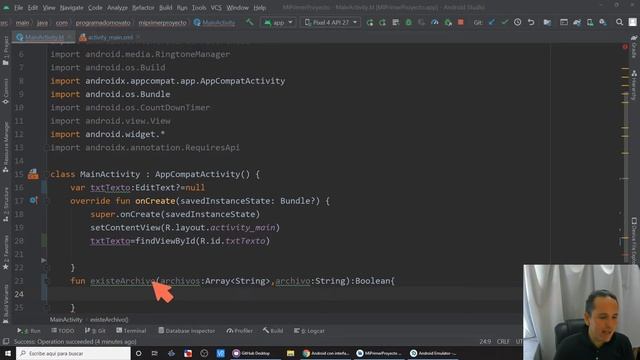Open the Navigate menu
640x360 pixels.
[x=71, y=8]
